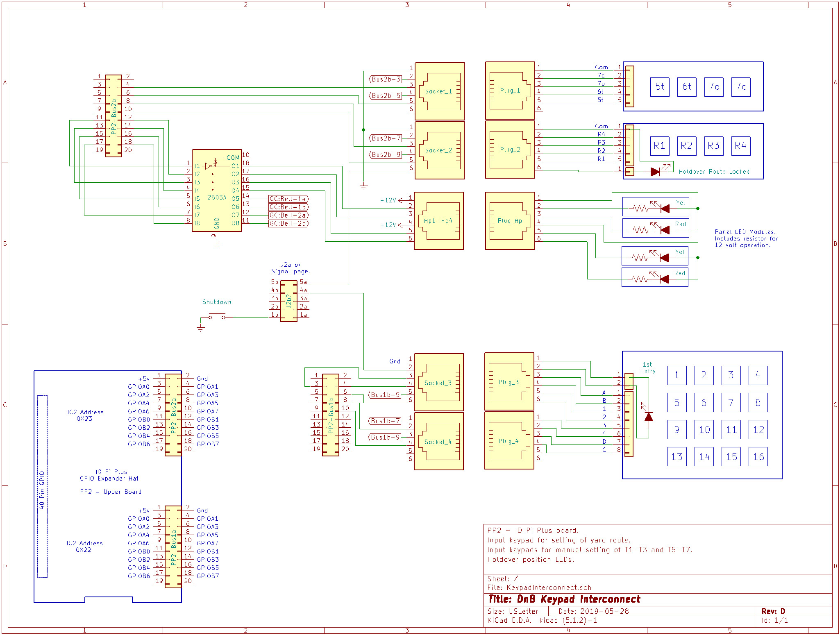Click keypad button 7c
Image resolution: width=840 pixels, height=635 pixels.
pyautogui.click(x=741, y=87)
